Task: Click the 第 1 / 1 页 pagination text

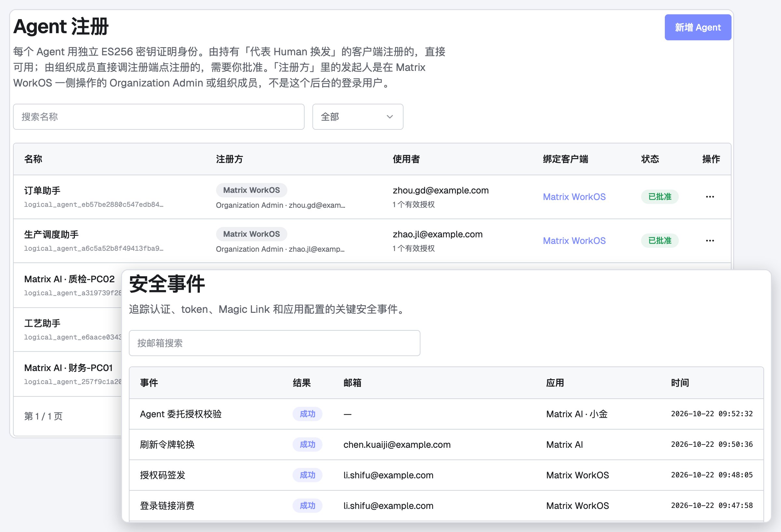Action: click(43, 417)
